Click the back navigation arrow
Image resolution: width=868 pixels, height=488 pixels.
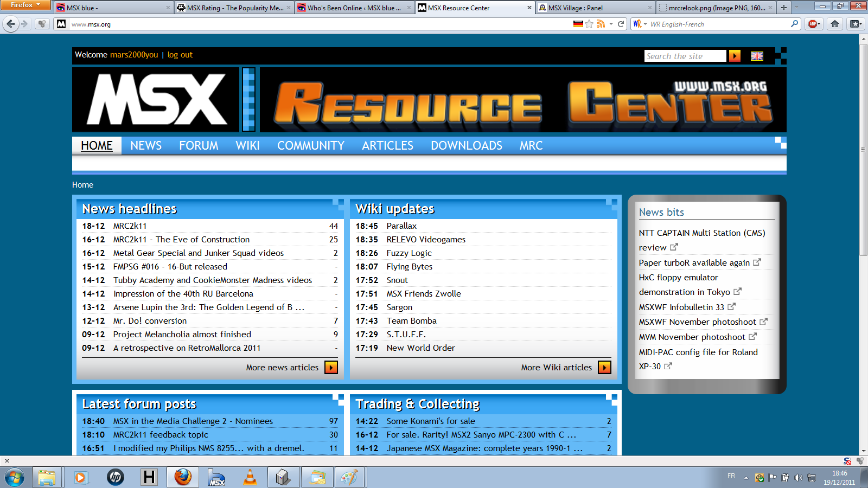click(11, 24)
